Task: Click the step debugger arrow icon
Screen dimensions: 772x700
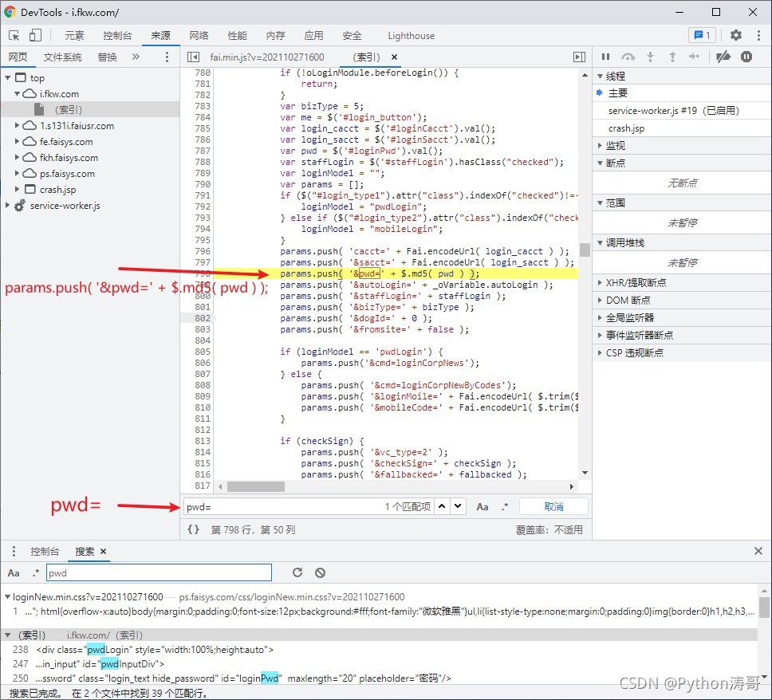Action: pyautogui.click(x=694, y=57)
